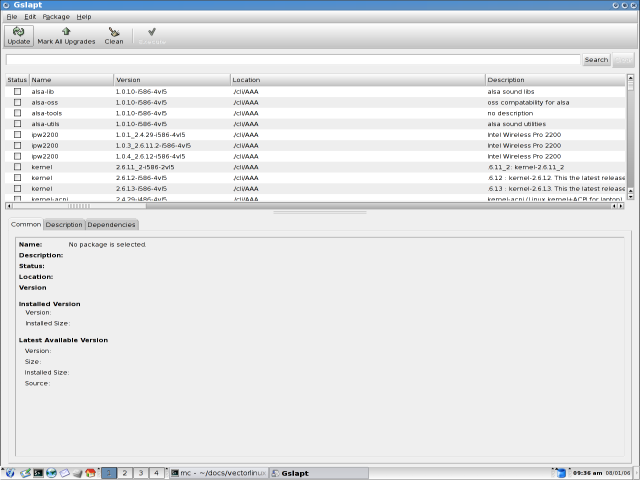Screen dimensions: 640x480
Task: Open the terminal launcher in the taskbar
Action: click(37, 472)
